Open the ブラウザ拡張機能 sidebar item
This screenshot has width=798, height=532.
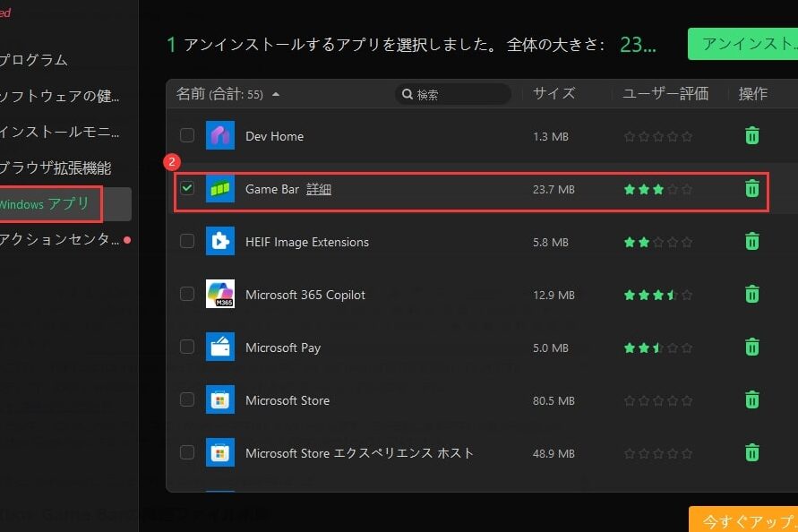point(55,168)
